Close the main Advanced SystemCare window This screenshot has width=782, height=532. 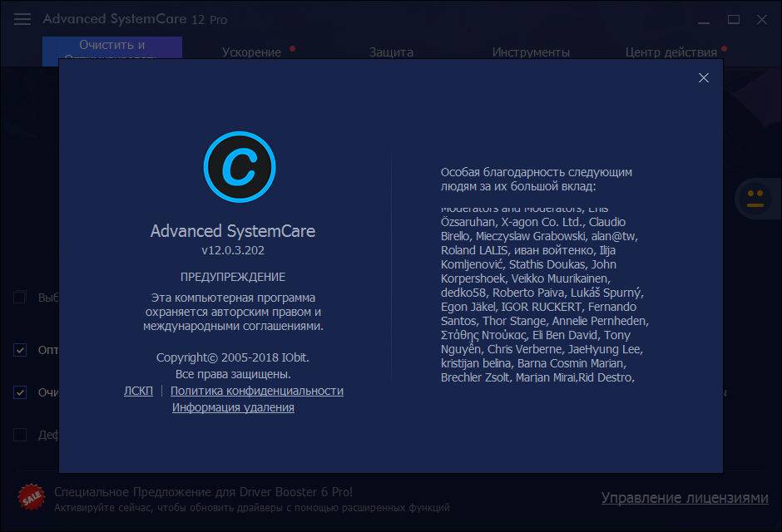coord(761,19)
